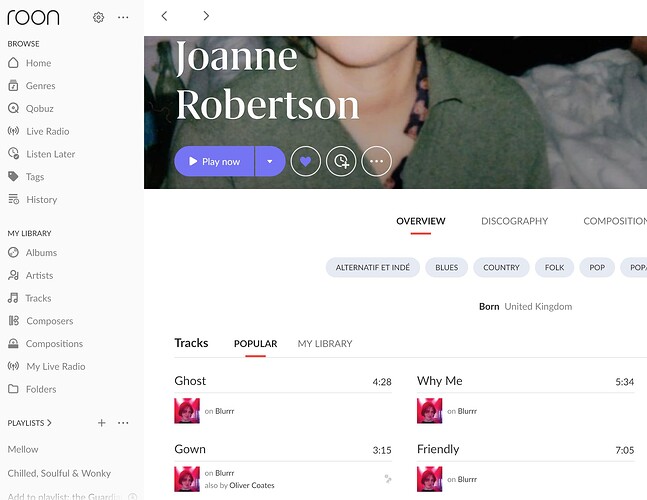Open Blurrr album link under Friendly
Image resolution: width=647 pixels, height=500 pixels.
pos(467,479)
